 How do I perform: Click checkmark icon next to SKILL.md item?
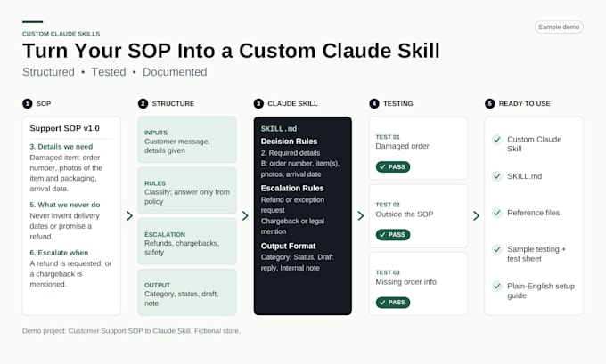point(497,176)
